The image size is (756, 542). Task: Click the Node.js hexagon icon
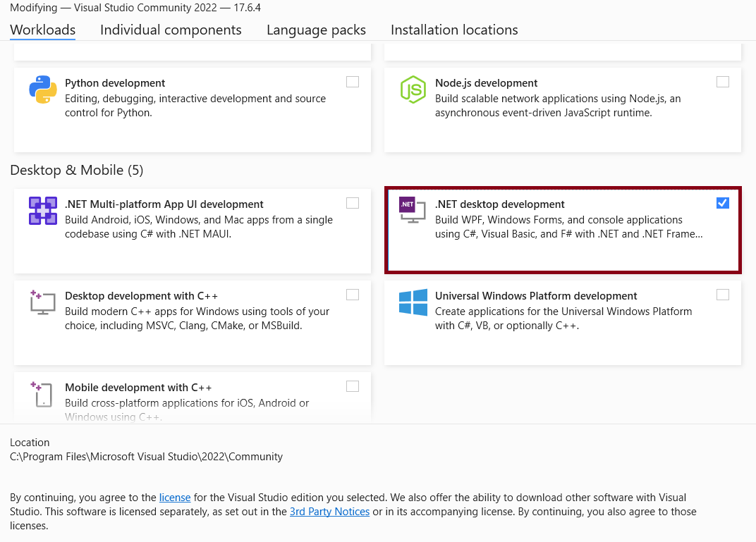pos(413,90)
